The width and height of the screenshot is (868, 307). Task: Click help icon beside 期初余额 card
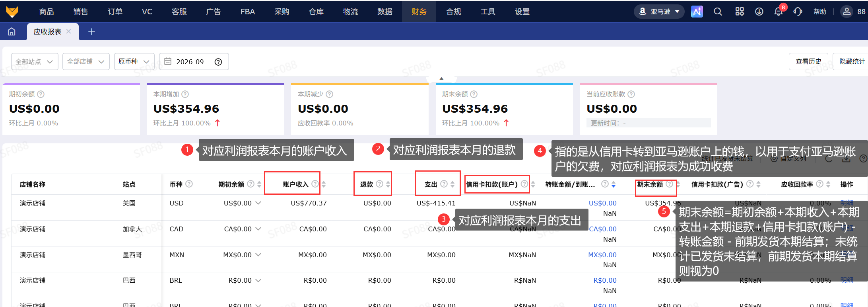[x=41, y=94]
